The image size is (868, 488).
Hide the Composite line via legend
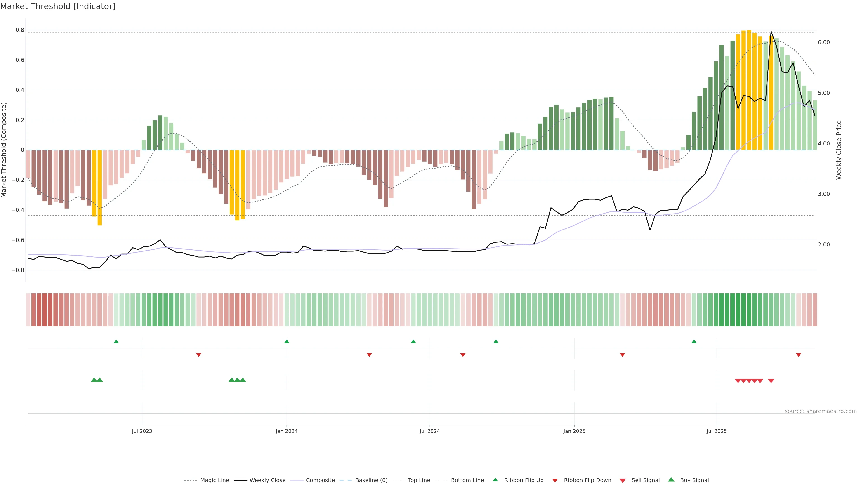(x=320, y=480)
